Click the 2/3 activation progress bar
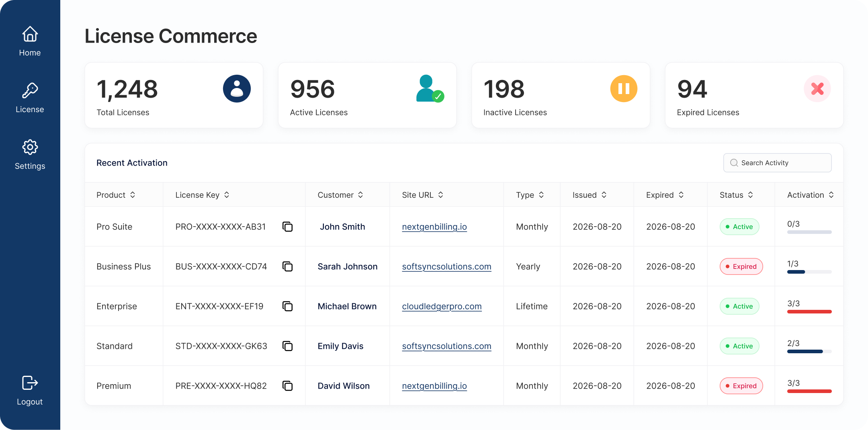Image resolution: width=868 pixels, height=430 pixels. click(809, 351)
